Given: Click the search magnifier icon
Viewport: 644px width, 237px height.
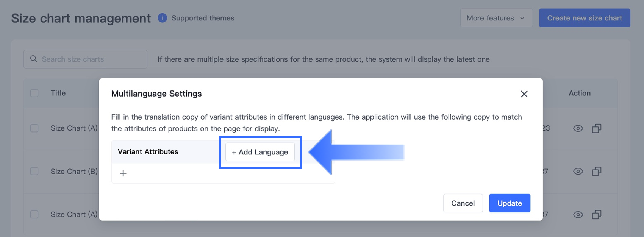Looking at the screenshot, I should coord(34,59).
